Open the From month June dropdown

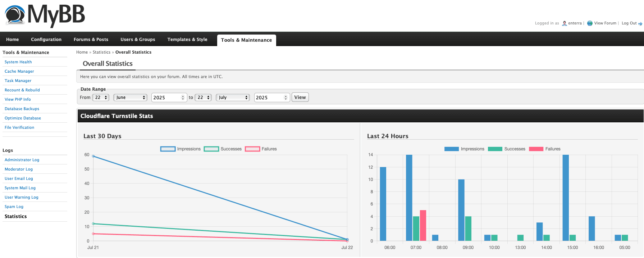click(130, 98)
